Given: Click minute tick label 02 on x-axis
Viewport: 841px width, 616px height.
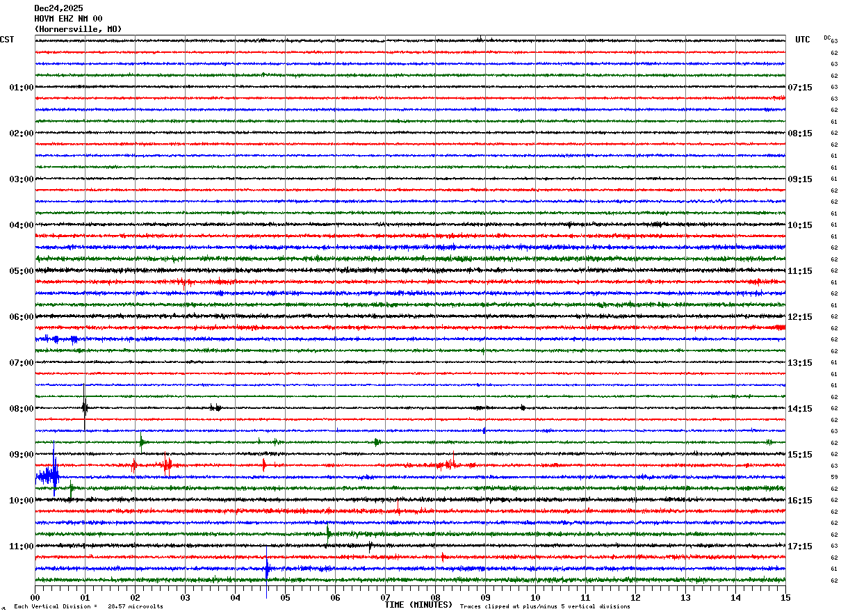Looking at the screenshot, I should 135,597.
